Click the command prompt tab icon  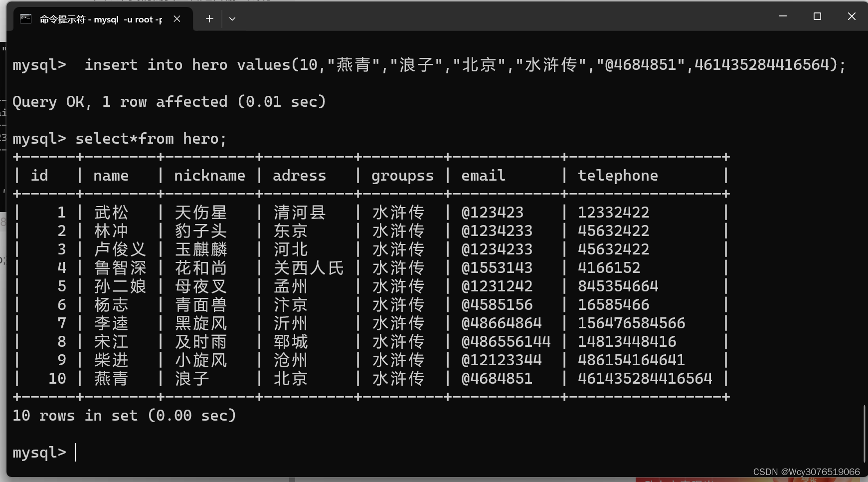coord(25,19)
